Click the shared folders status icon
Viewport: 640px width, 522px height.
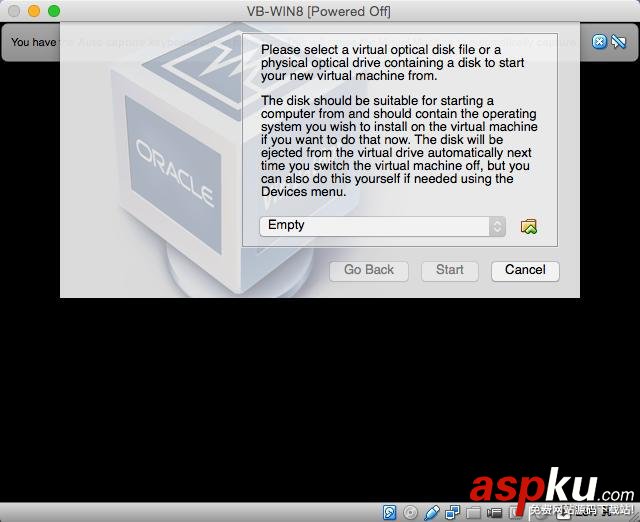473,513
